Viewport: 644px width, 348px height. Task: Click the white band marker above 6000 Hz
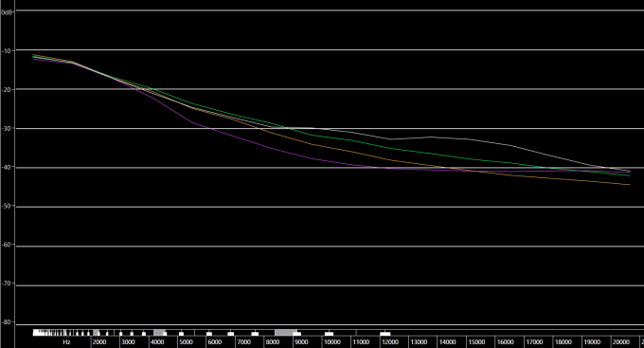(209, 334)
